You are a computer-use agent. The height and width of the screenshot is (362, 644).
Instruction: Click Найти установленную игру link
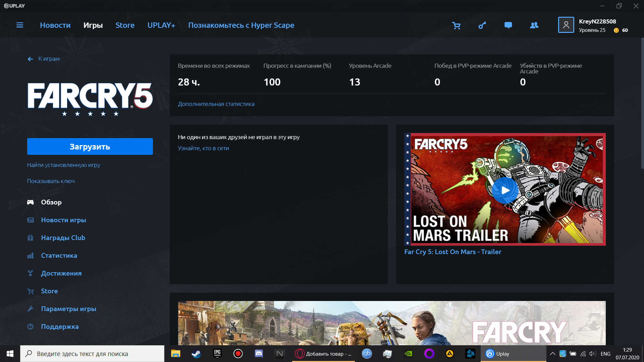point(64,165)
